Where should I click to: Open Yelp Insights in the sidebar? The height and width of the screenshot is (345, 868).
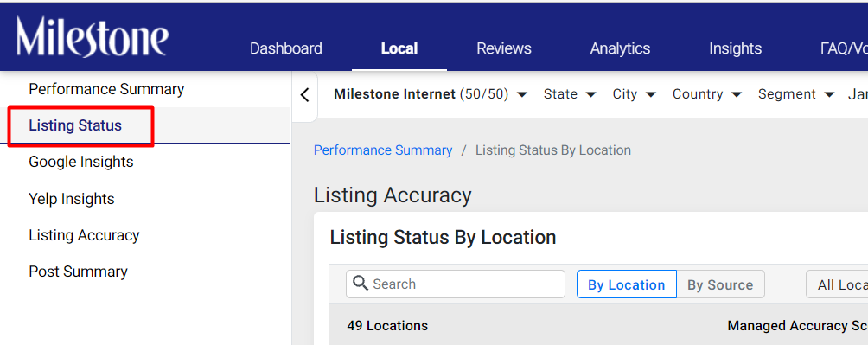pyautogui.click(x=72, y=199)
